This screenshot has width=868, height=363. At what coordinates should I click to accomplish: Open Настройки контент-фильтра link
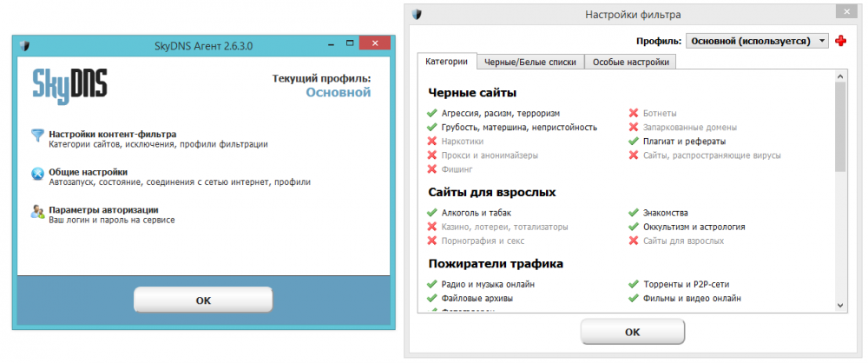point(113,134)
